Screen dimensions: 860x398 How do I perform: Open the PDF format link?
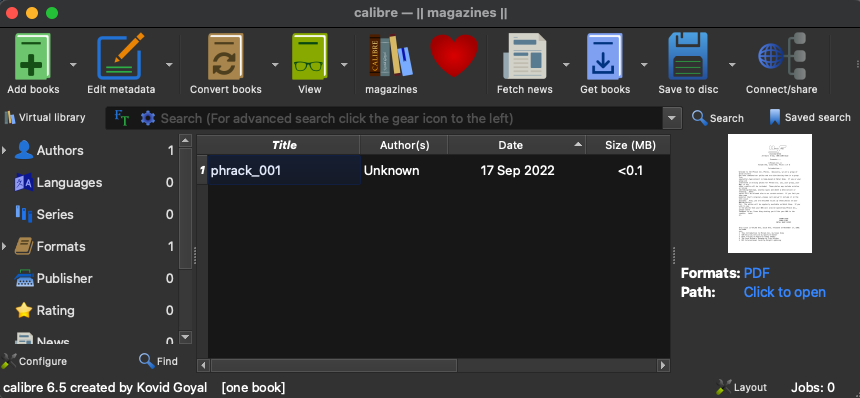pyautogui.click(x=756, y=273)
